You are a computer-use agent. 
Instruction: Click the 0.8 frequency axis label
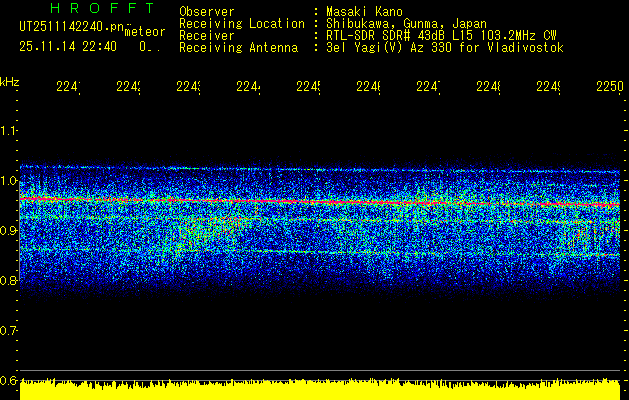tap(8, 280)
